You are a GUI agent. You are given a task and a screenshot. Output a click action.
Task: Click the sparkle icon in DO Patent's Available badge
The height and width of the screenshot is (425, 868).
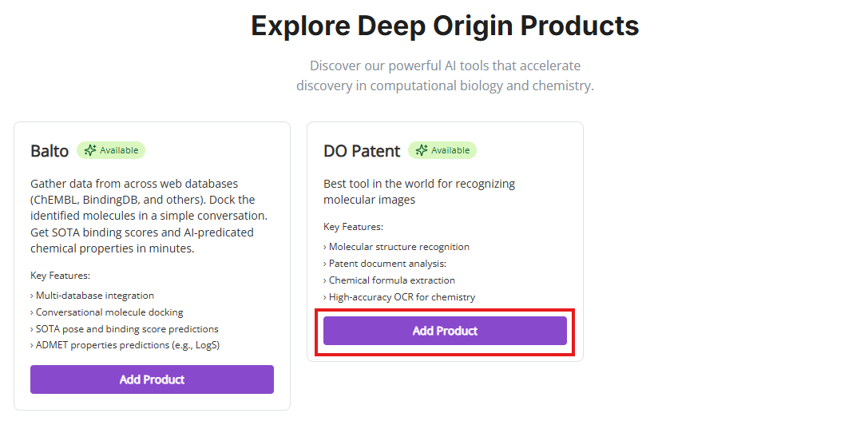(422, 150)
